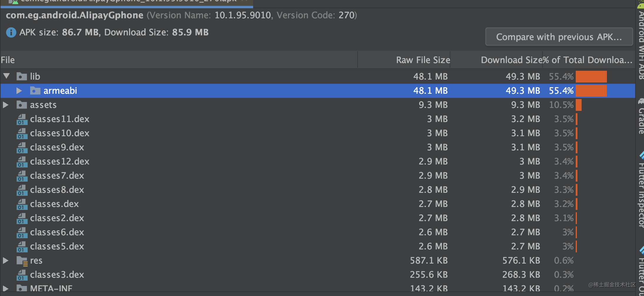
Task: Select the classes3.dex file name
Action: (x=57, y=274)
